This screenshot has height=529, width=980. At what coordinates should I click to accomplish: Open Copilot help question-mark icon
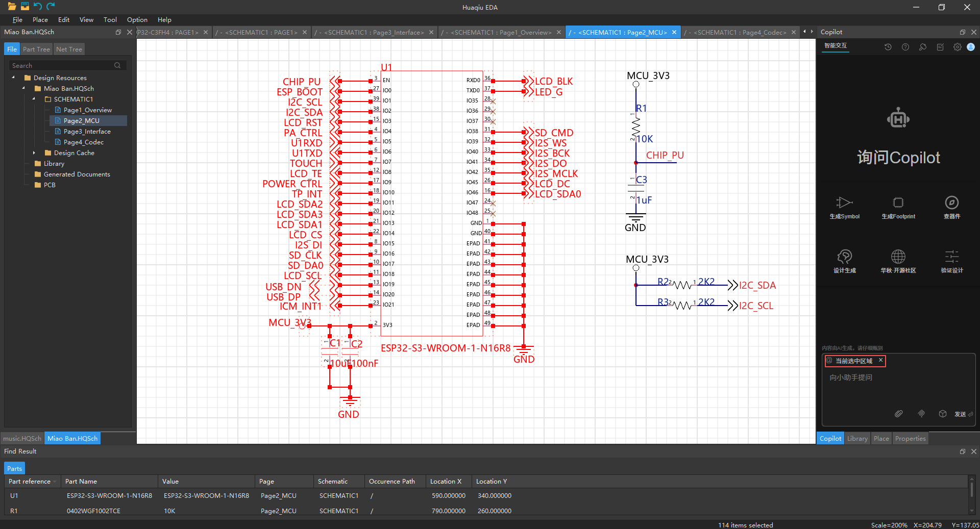pos(905,47)
